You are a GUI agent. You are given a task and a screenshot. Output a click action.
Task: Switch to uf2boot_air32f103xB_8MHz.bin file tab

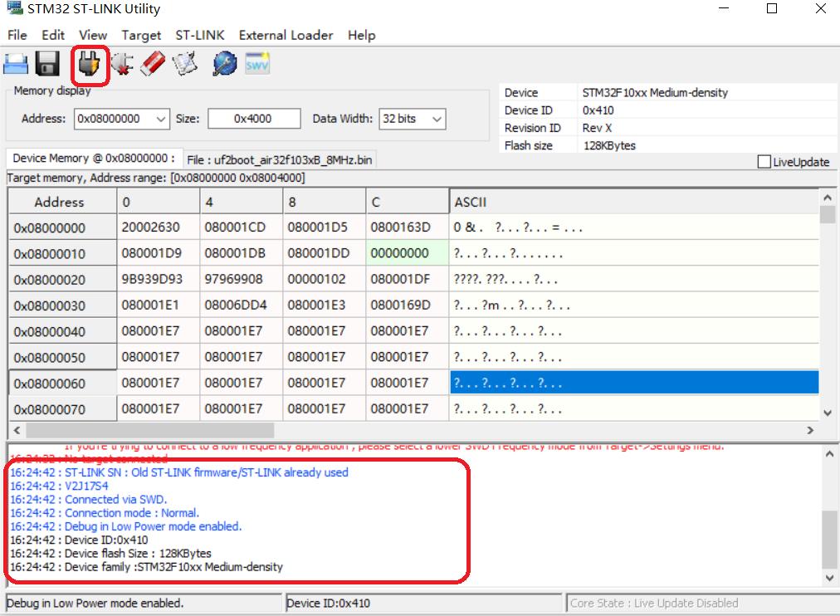281,159
